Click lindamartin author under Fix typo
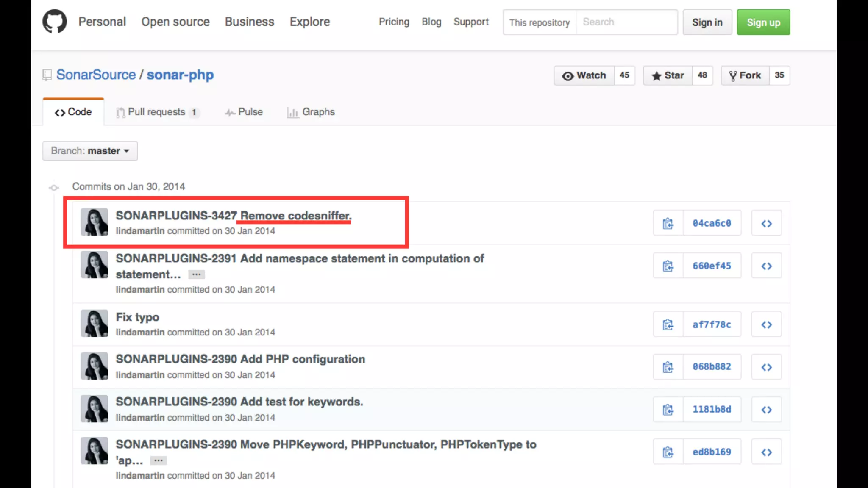 point(140,333)
